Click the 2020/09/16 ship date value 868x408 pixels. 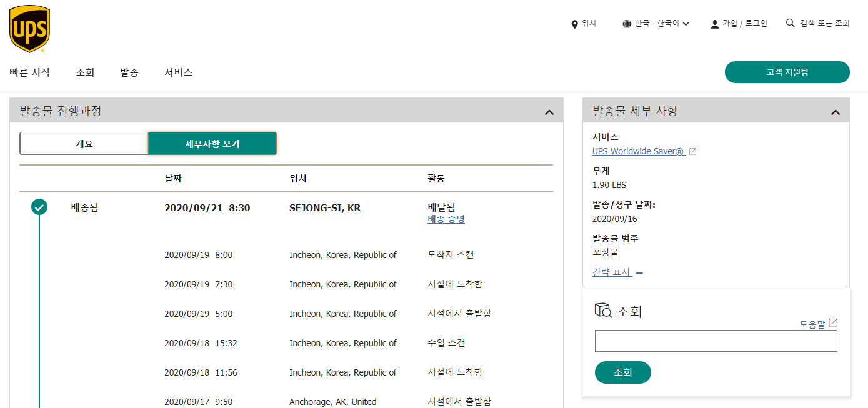[615, 219]
